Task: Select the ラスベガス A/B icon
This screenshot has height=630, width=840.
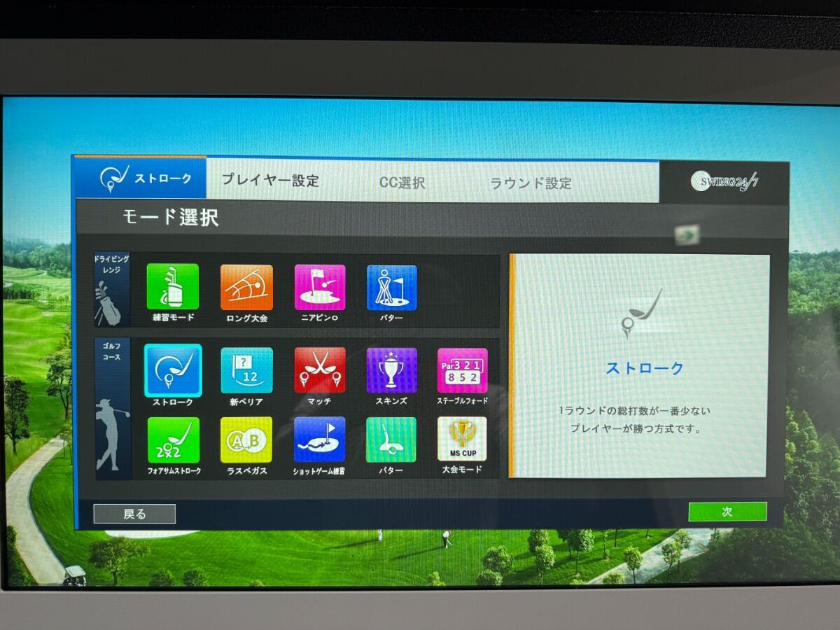Action: (x=246, y=440)
